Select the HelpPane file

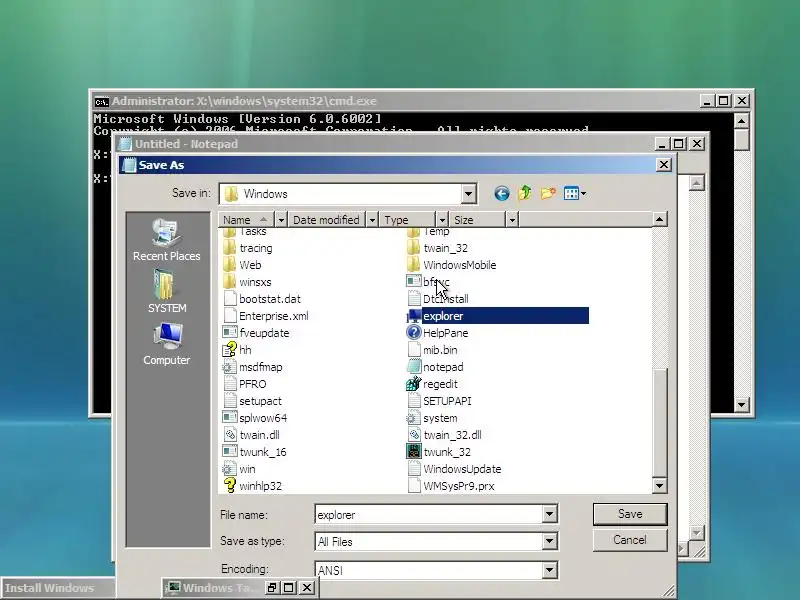[437, 333]
